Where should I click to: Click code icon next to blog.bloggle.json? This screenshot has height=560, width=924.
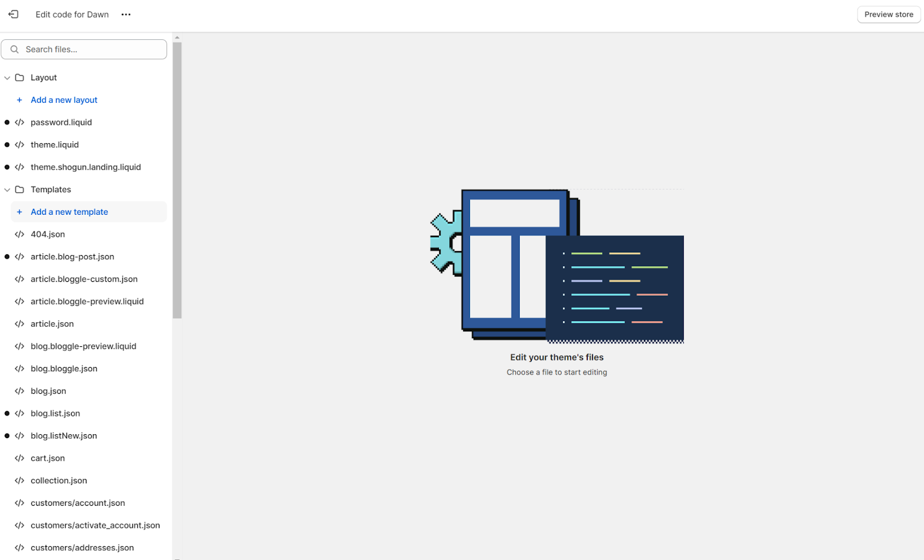click(x=20, y=369)
